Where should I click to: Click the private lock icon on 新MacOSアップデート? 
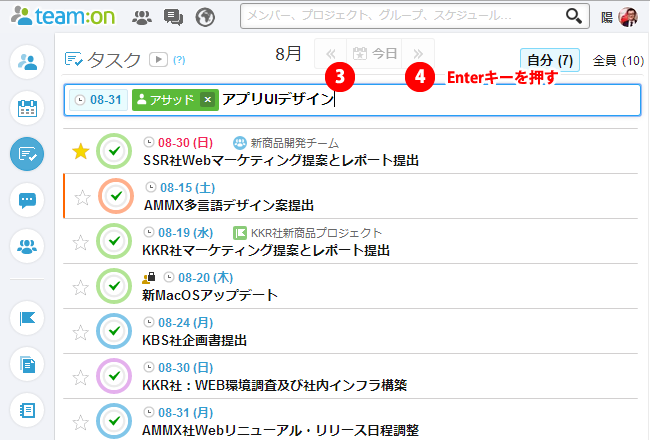click(x=148, y=277)
